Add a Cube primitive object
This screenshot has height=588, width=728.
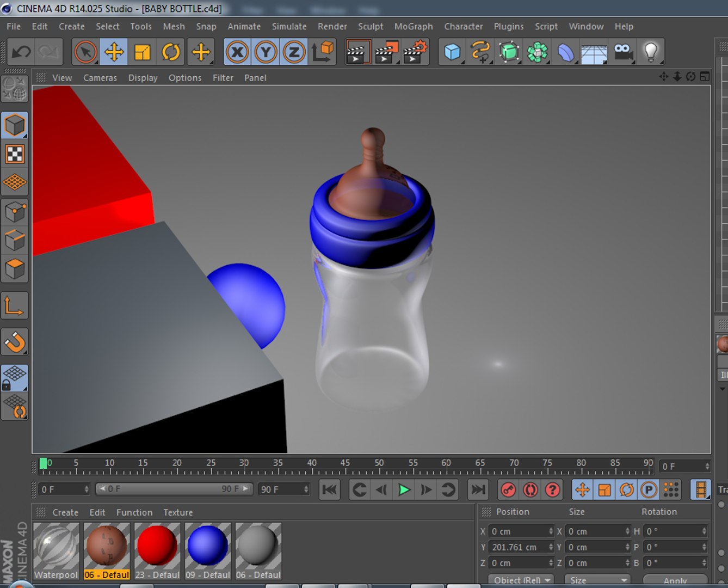click(452, 52)
